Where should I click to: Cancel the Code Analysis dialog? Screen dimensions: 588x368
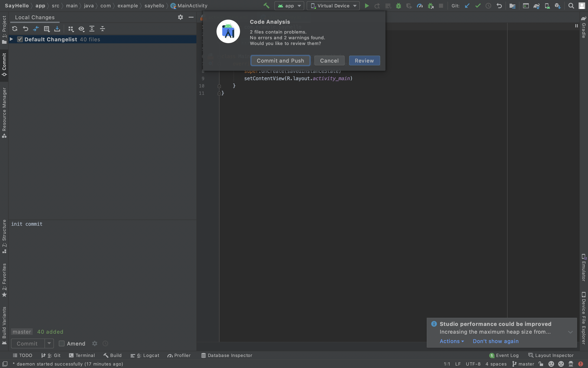coord(329,61)
